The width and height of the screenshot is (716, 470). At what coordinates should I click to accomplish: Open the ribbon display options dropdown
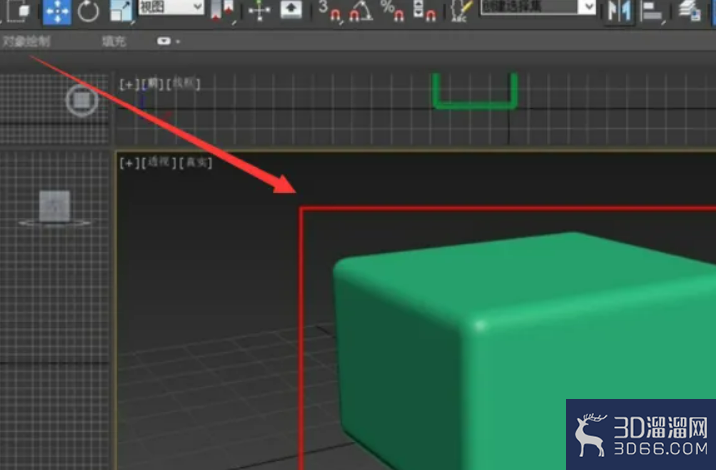[x=168, y=42]
